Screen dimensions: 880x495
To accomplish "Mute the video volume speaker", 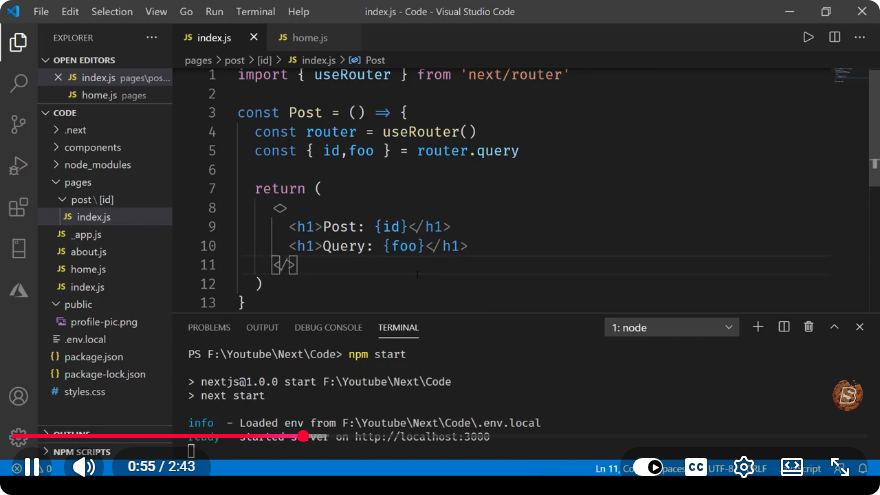I will tap(84, 466).
